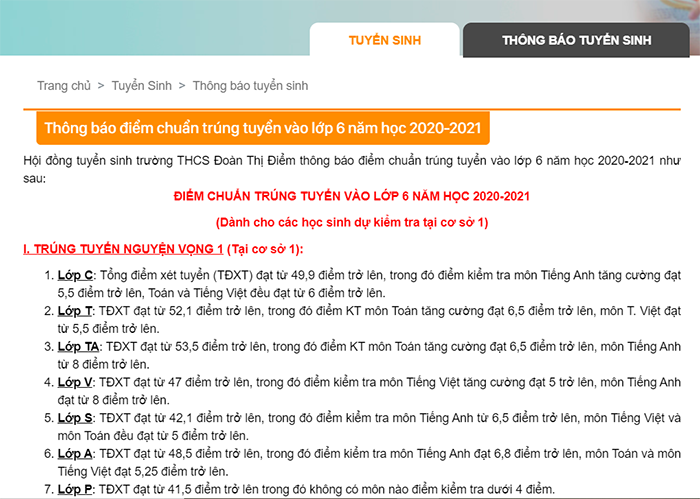Viewport: 700px width, 499px height.
Task: Click intro sentence "Hội đồng tuyển sinh trường THCS"
Action: [116, 161]
